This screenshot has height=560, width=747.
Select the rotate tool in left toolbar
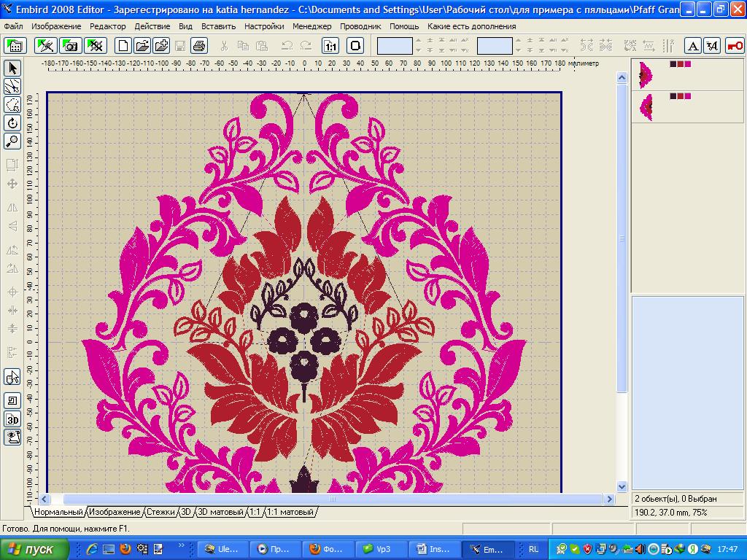[12, 123]
